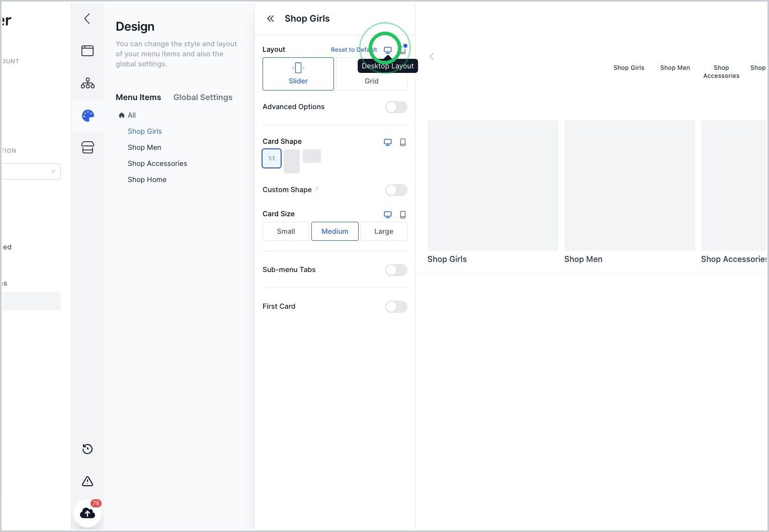Select mobile icon in Card Shape row
Viewport: 769px width, 532px height.
coord(403,142)
